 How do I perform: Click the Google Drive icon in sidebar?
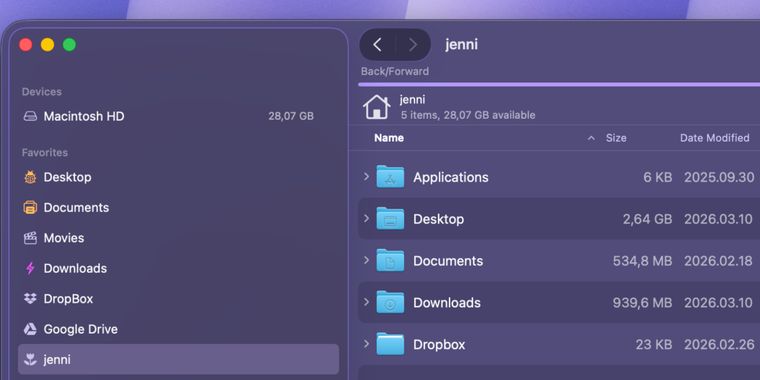point(30,329)
